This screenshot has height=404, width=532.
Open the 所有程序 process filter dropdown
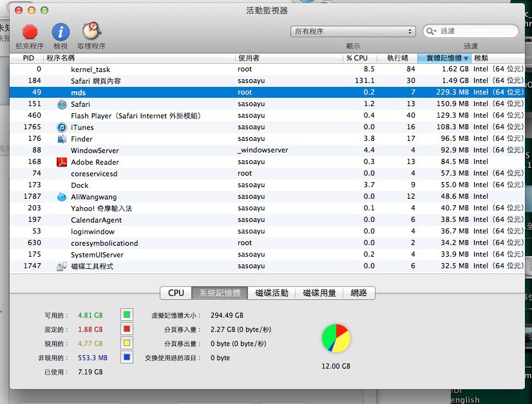(353, 32)
